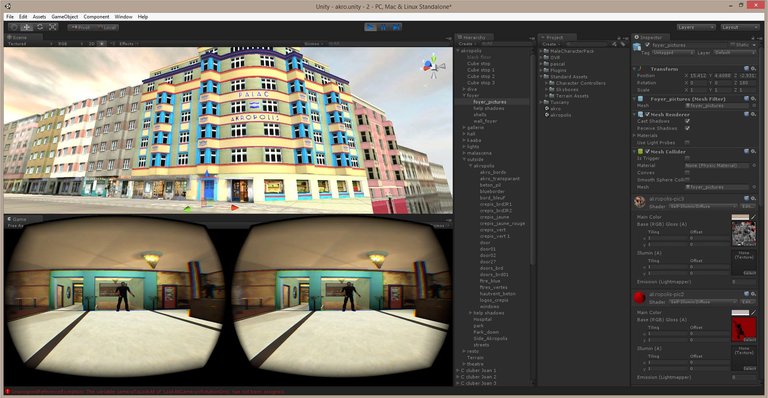Image resolution: width=768 pixels, height=398 pixels.
Task: Click the Project Create button
Action: click(551, 44)
